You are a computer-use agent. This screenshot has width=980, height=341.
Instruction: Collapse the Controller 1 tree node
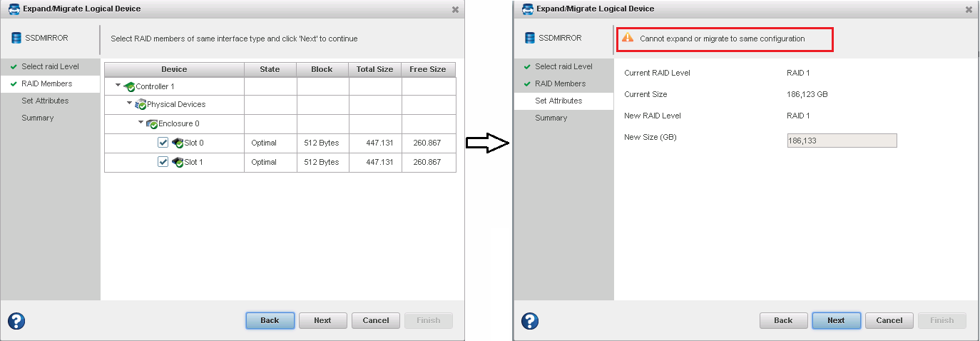pyautogui.click(x=118, y=86)
